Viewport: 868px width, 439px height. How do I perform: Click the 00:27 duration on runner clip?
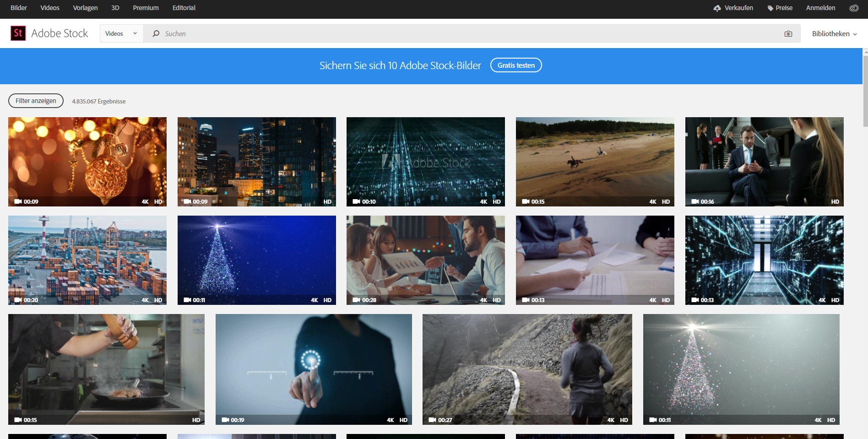tap(445, 420)
